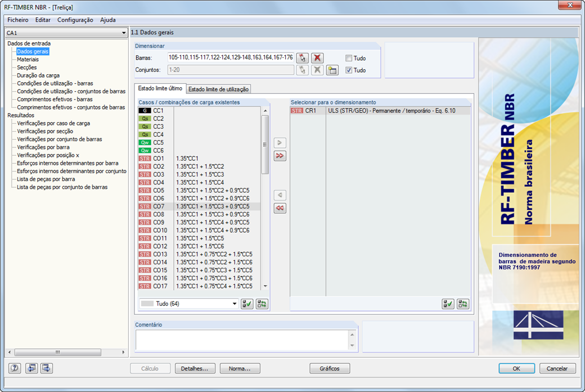Confirm with the OK button
Image resolution: width=585 pixels, height=392 pixels.
(x=516, y=368)
